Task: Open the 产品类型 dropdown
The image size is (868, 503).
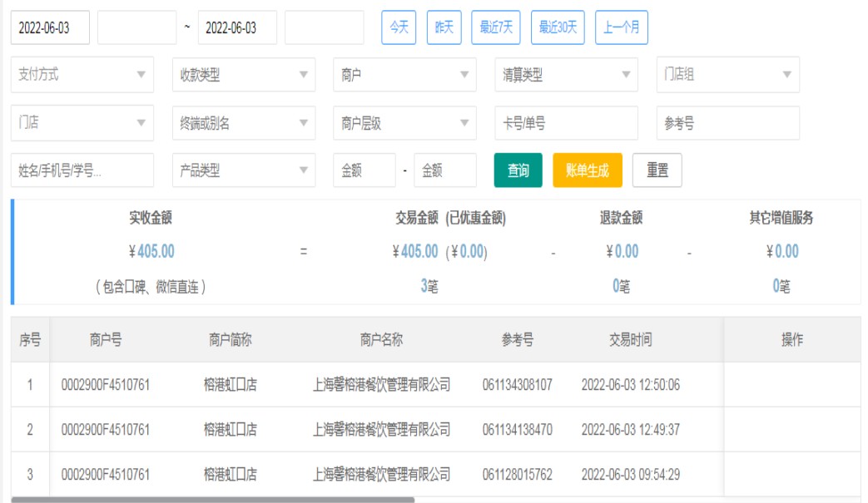Action: [x=243, y=170]
